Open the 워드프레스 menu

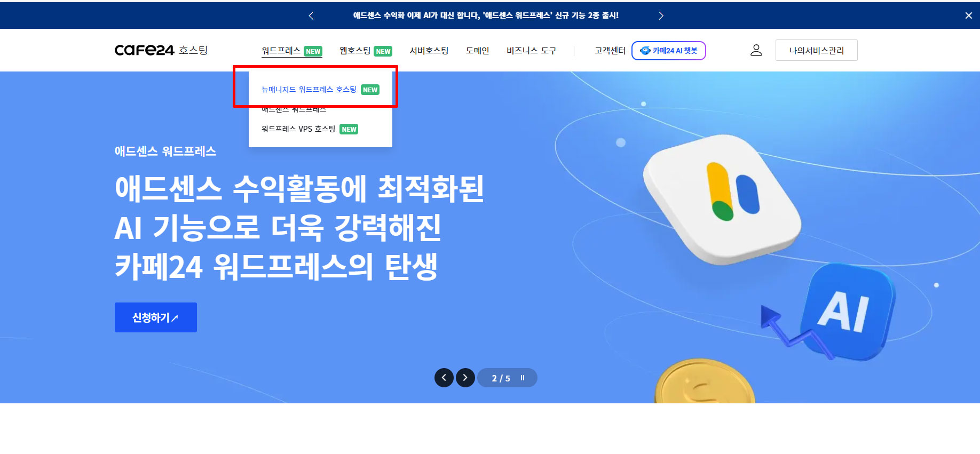pyautogui.click(x=291, y=51)
